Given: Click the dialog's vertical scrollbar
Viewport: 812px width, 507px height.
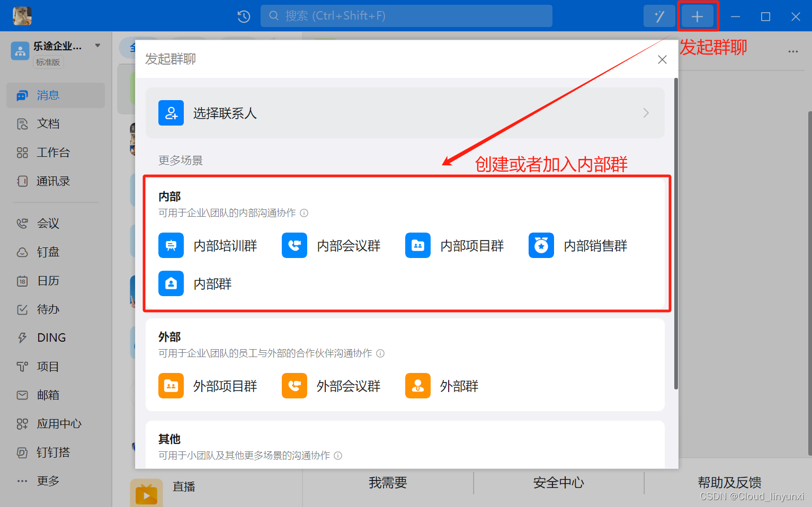Looking at the screenshot, I should click(676, 233).
